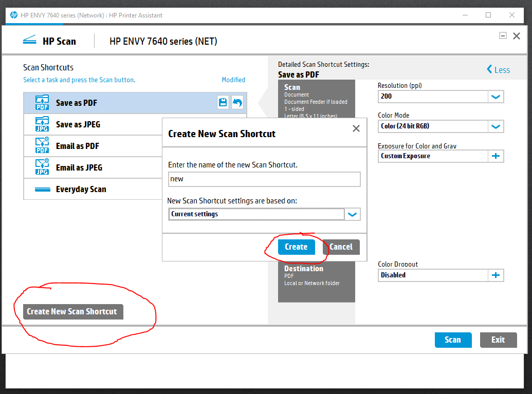
Task: Open the Current settings dropdown
Action: (x=353, y=214)
